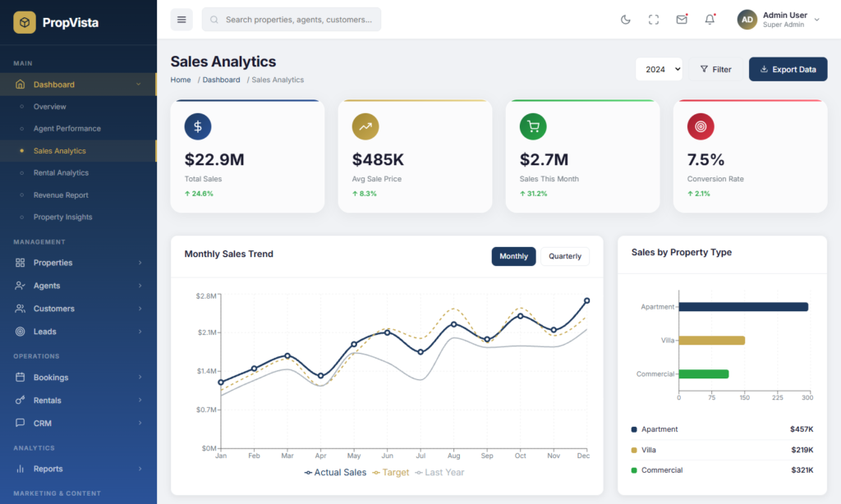Open the Admin User account menu chevron

point(817,20)
